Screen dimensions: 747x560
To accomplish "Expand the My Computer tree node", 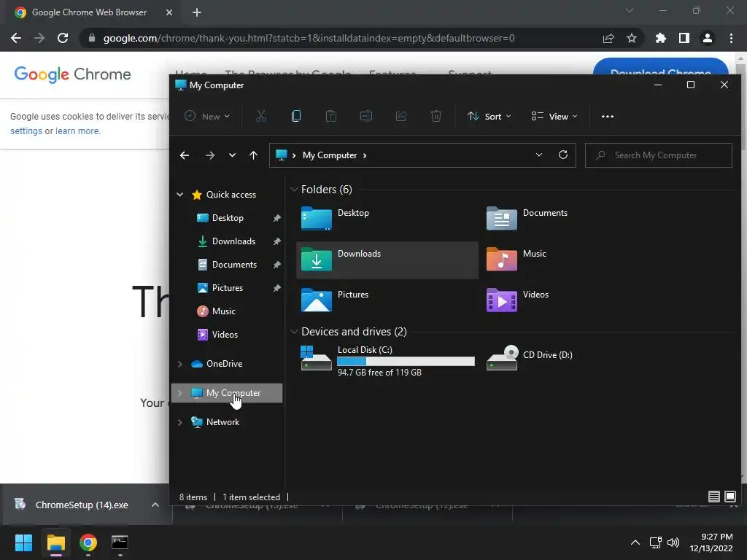I will tap(180, 393).
